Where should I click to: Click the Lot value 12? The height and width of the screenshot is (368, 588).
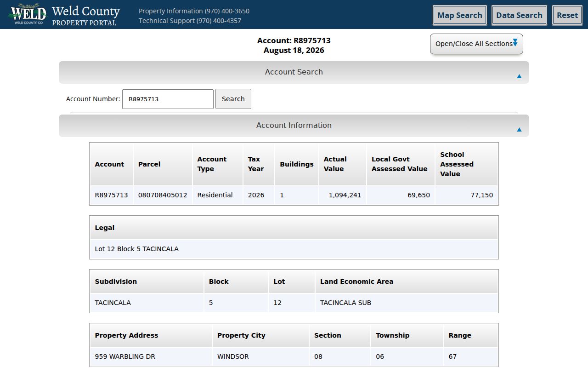pyautogui.click(x=277, y=303)
